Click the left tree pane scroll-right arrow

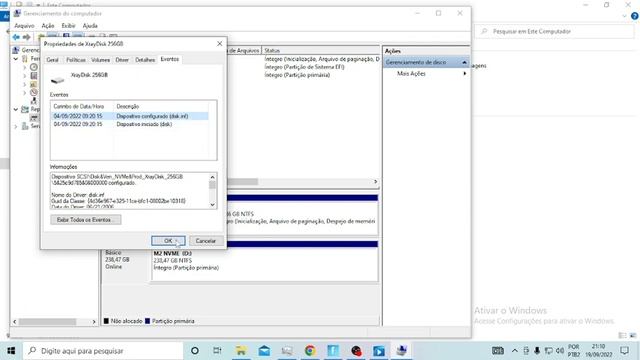pyautogui.click(x=94, y=322)
